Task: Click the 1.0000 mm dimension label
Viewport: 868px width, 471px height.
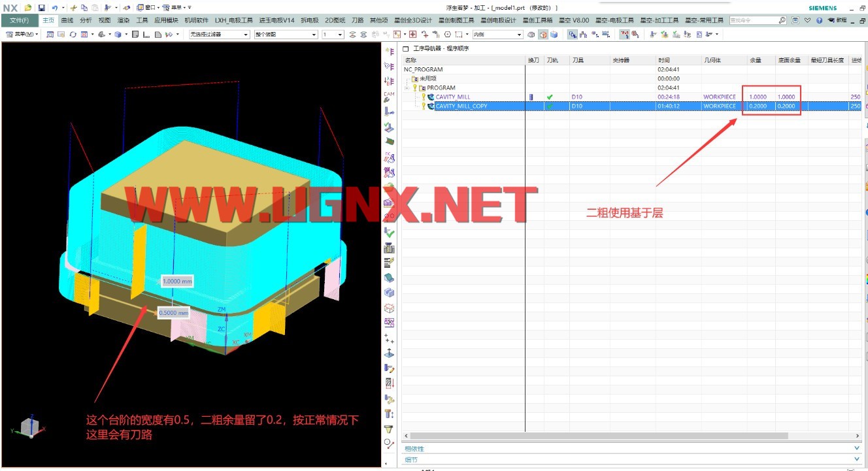Action: 177,281
